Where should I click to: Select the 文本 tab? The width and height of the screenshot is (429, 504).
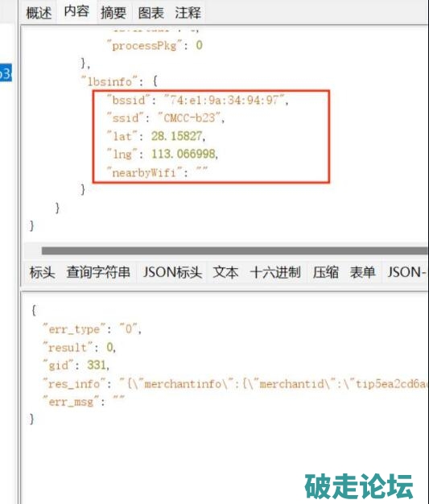click(225, 272)
